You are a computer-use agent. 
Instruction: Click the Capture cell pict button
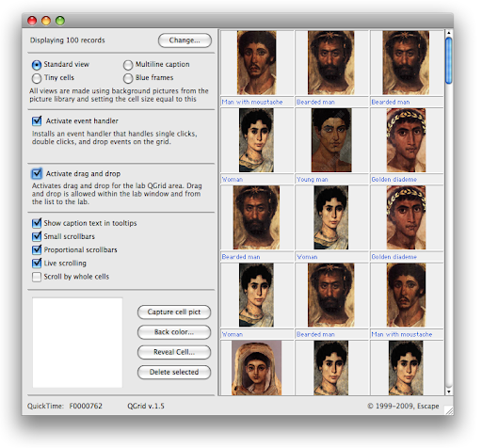coord(174,312)
